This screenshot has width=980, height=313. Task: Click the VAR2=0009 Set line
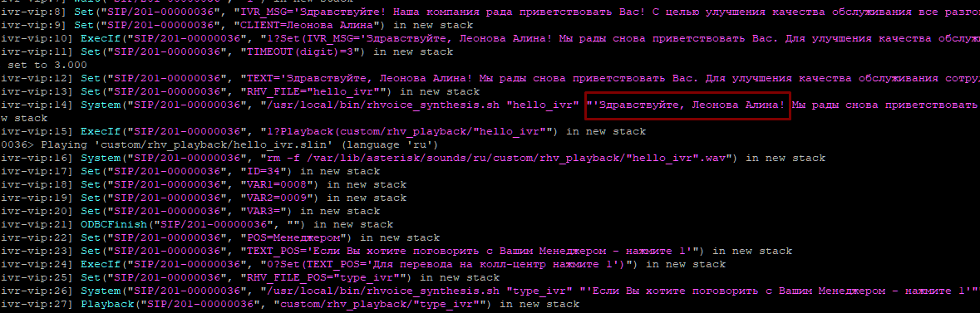[203, 198]
